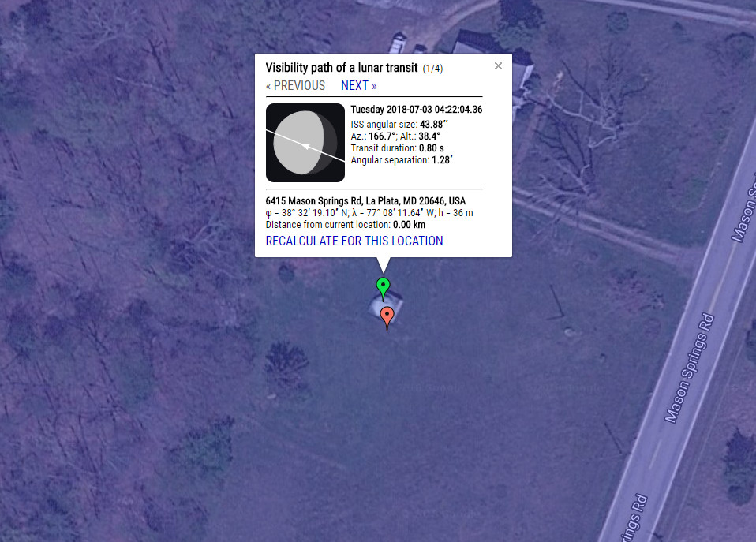The height and width of the screenshot is (542, 756).
Task: Select the red map marker pin
Action: pos(387,316)
